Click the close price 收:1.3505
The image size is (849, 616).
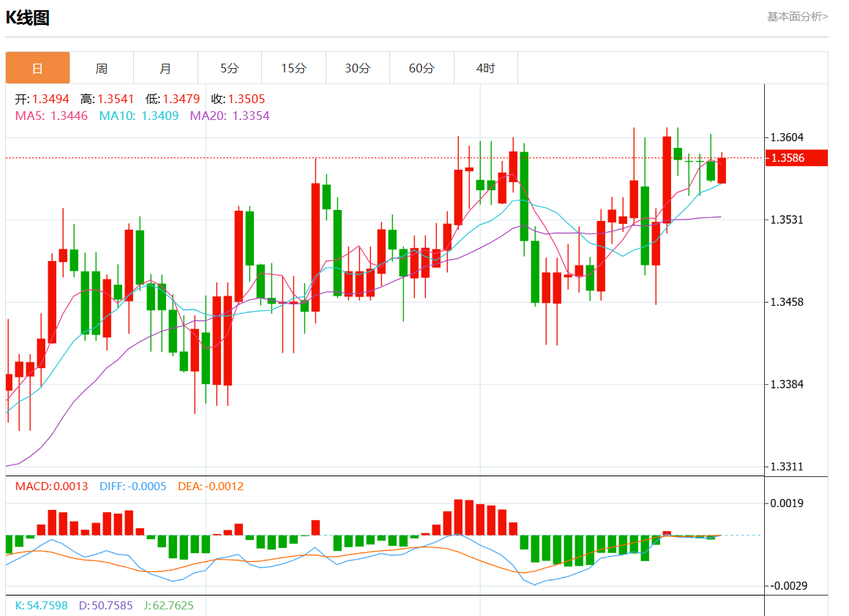pos(238,99)
